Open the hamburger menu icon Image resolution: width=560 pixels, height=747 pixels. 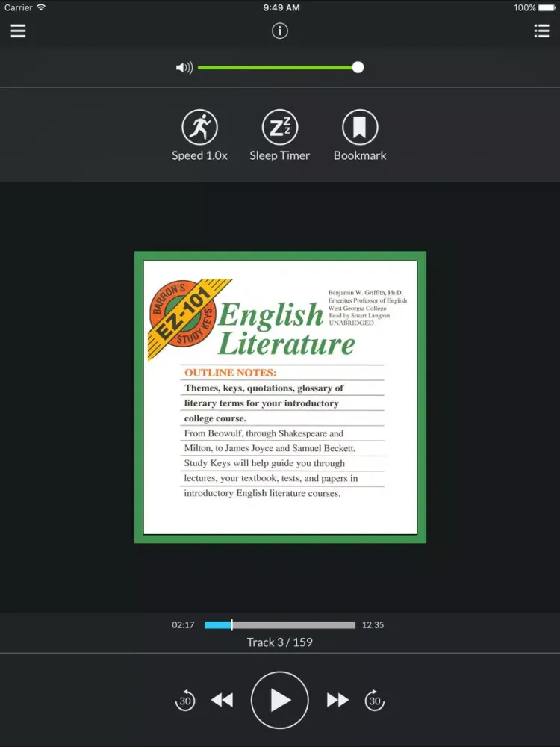(x=18, y=31)
